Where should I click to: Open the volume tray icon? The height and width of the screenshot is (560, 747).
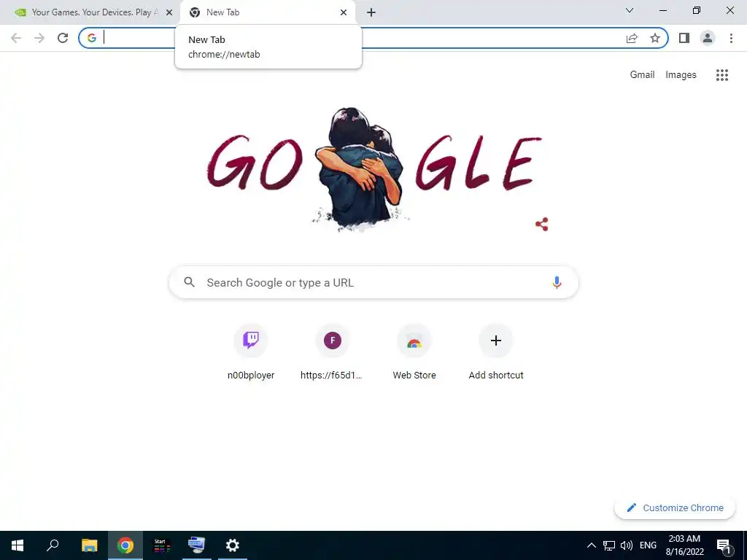[x=627, y=545]
